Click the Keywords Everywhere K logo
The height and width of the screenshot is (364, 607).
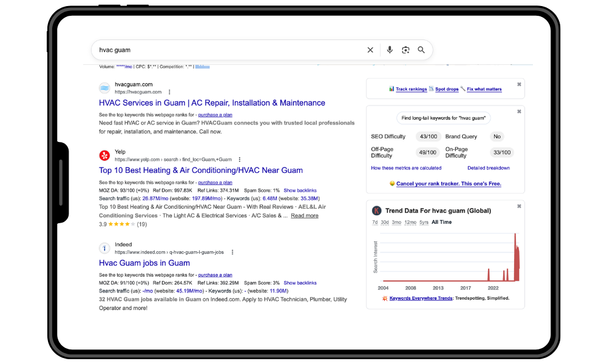tap(376, 210)
